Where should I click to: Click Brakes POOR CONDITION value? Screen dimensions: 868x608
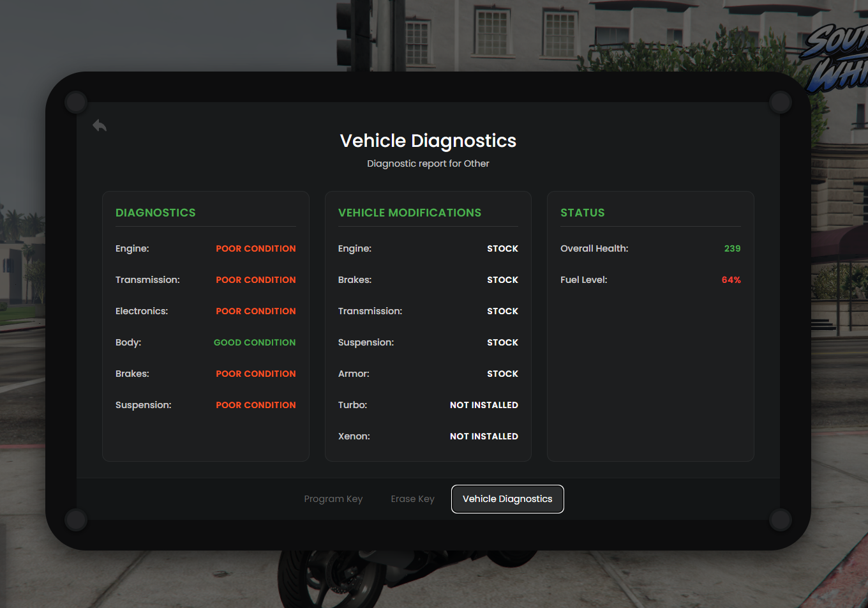point(256,374)
